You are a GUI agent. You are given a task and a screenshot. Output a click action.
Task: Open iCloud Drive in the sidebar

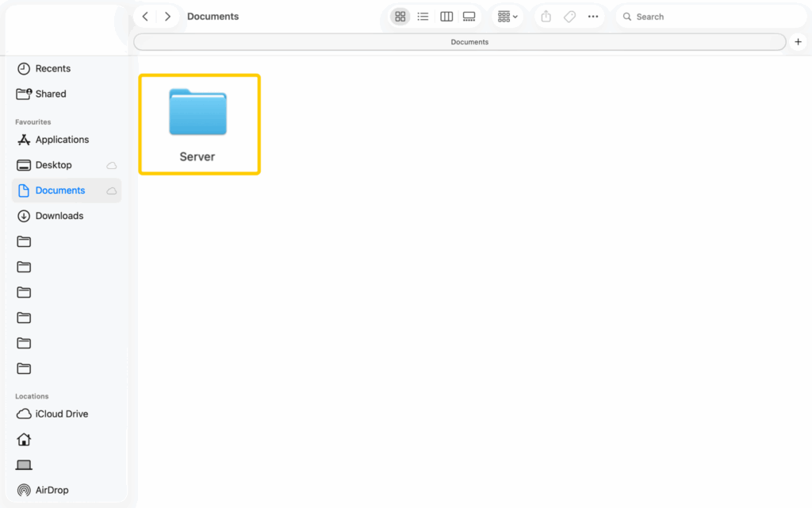click(x=67, y=414)
